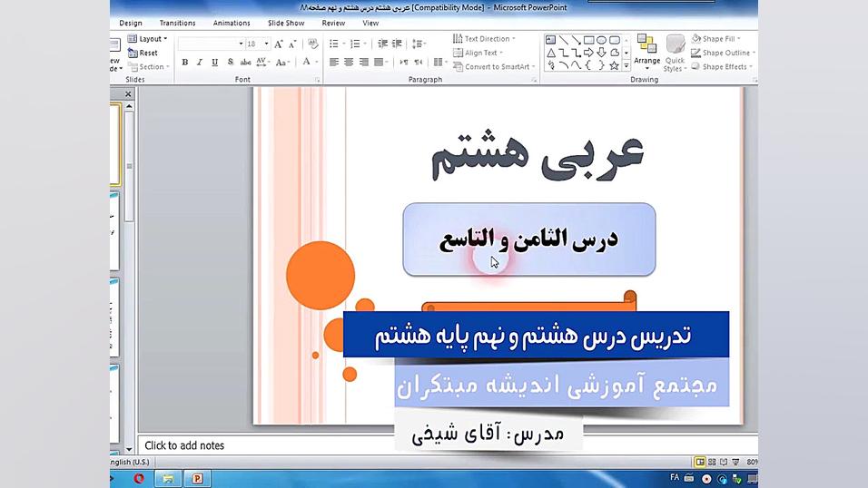Click Convert to SmartArt button
Screen dimensions: 868x488
(494, 66)
